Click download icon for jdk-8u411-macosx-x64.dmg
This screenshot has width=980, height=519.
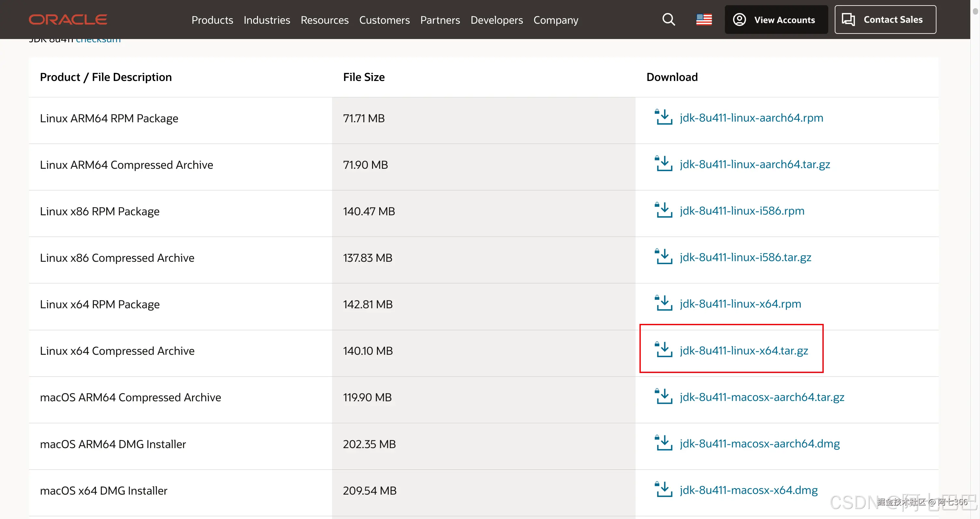pos(664,490)
